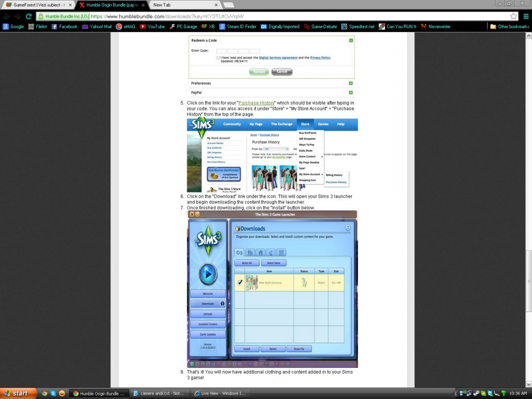
Task: Expand the PayPal section
Action: [351, 93]
